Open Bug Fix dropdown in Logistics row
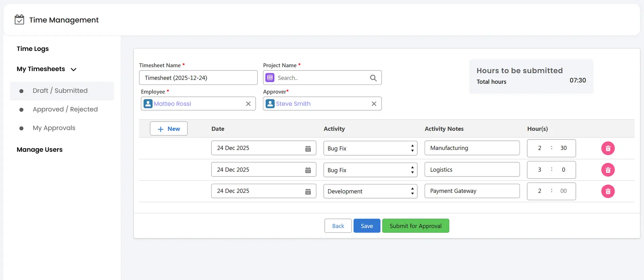This screenshot has height=280, width=644. click(x=370, y=170)
